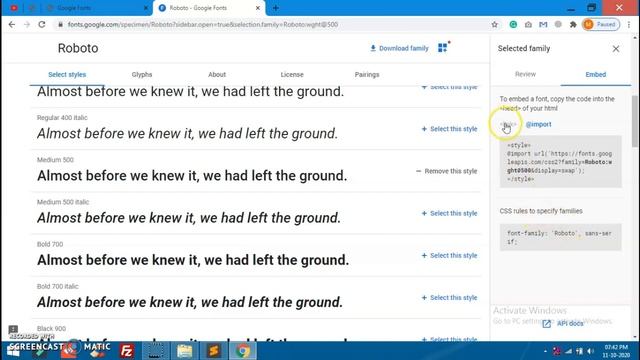Open the About tab
This screenshot has height=360, width=640.
point(217,74)
